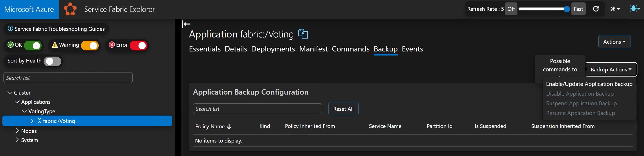Switch to the Manifest tab
Screen dimensions: 644x156
pos(313,49)
